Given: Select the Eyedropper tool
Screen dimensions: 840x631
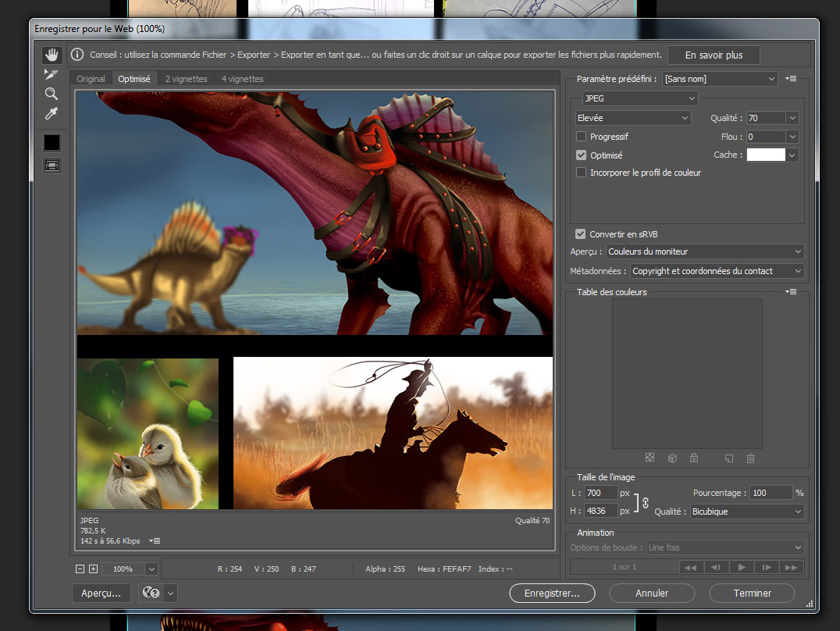Looking at the screenshot, I should pyautogui.click(x=52, y=114).
